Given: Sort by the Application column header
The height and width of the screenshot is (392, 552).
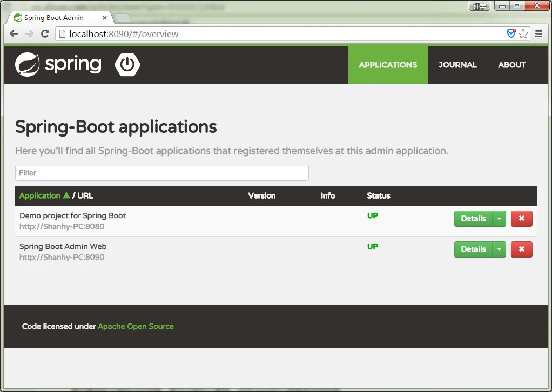Looking at the screenshot, I should click(40, 195).
